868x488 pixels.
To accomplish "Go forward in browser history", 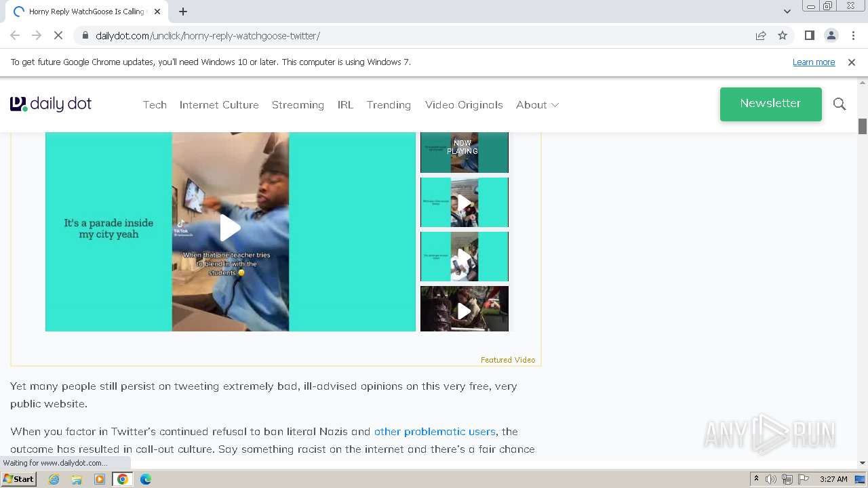I will tap(37, 35).
